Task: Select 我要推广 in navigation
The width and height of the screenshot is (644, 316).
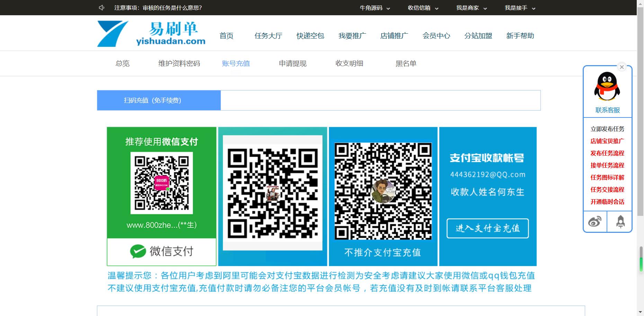Action: coord(352,36)
